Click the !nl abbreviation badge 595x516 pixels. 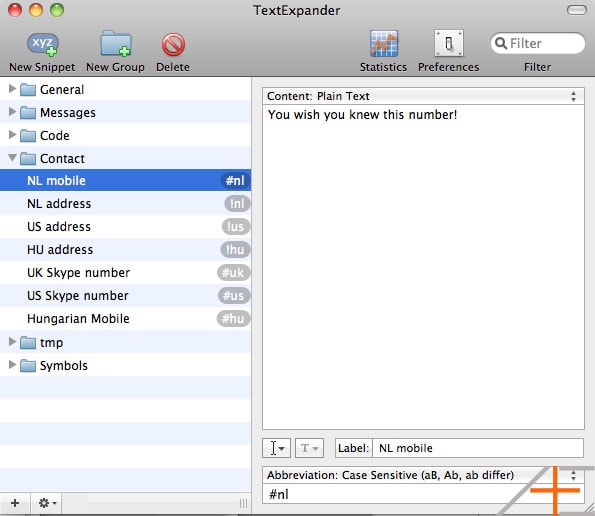pyautogui.click(x=237, y=204)
